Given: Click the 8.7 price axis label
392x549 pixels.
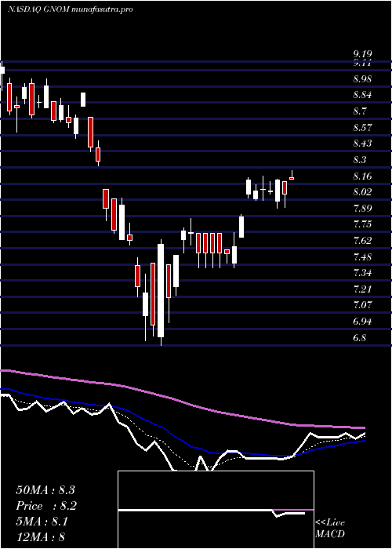Looking at the screenshot, I should [x=360, y=111].
